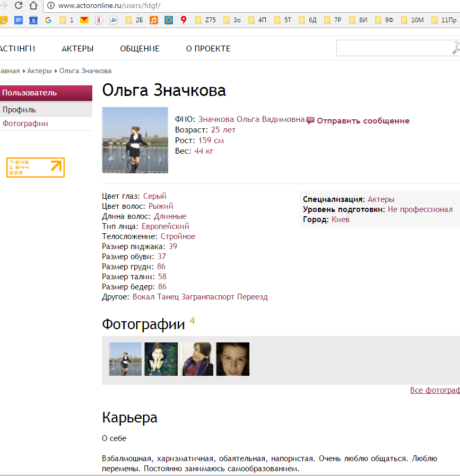This screenshot has width=460, height=476.
Task: Open the Кастинги menu item
Action: click(x=18, y=49)
